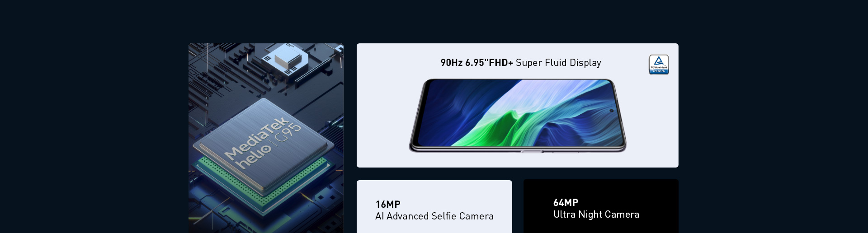
Task: Click the Super Fluid Display text
Action: (x=558, y=63)
